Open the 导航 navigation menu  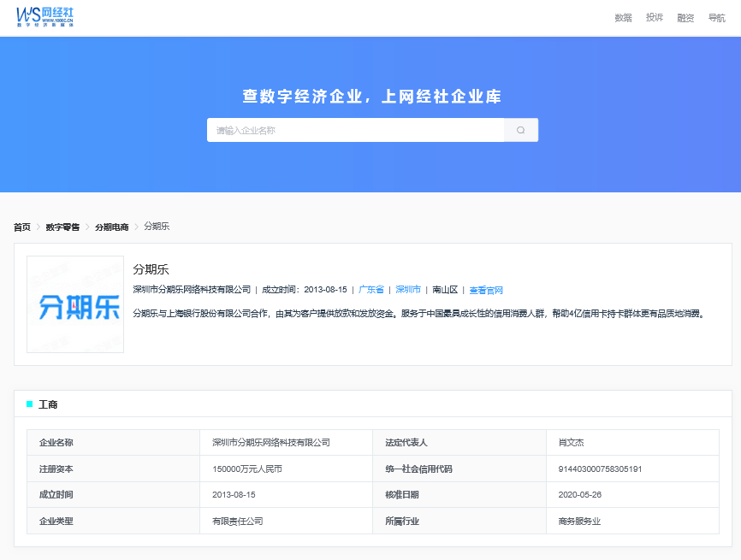tap(716, 18)
